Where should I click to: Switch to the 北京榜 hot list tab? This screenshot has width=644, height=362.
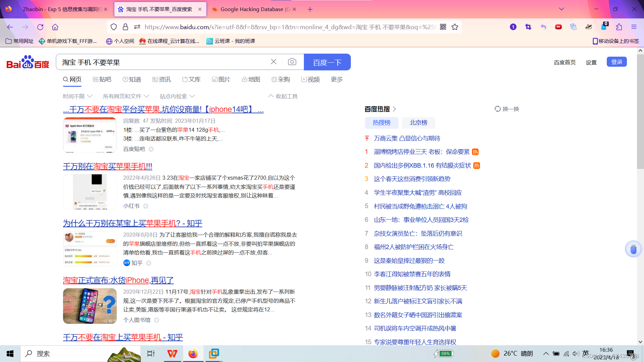pos(418,123)
